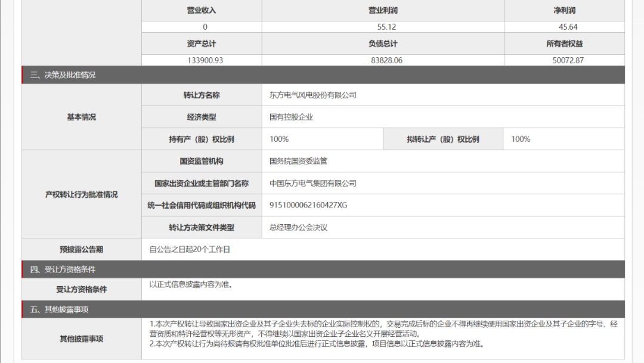Click the 五、其他披露事项 section header bar
This screenshot has width=644, height=363.
[x=59, y=309]
